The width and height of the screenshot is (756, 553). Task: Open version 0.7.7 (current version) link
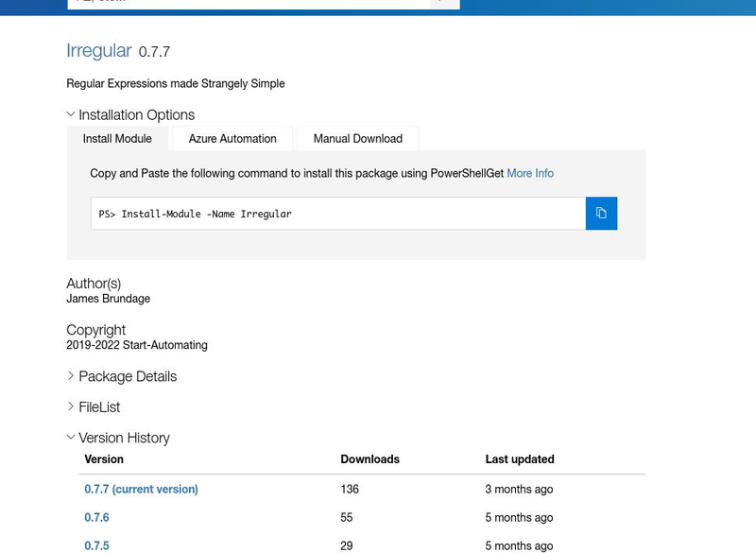click(141, 489)
